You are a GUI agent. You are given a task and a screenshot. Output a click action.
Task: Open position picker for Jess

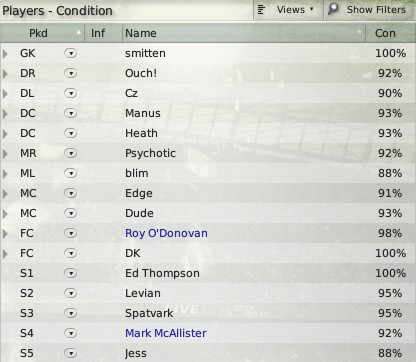pyautogui.click(x=71, y=353)
